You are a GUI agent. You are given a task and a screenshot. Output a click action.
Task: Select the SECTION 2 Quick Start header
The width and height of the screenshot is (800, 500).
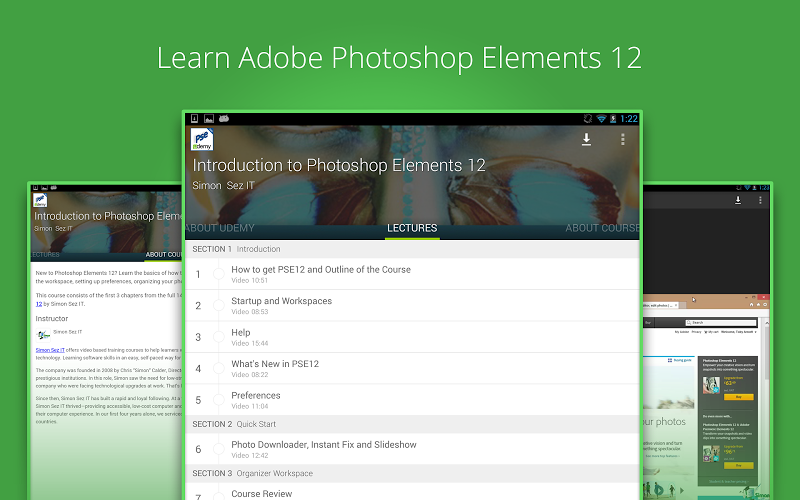pyautogui.click(x=412, y=424)
